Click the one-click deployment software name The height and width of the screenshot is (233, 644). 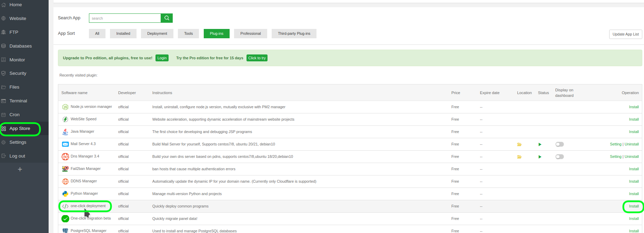[x=88, y=206]
